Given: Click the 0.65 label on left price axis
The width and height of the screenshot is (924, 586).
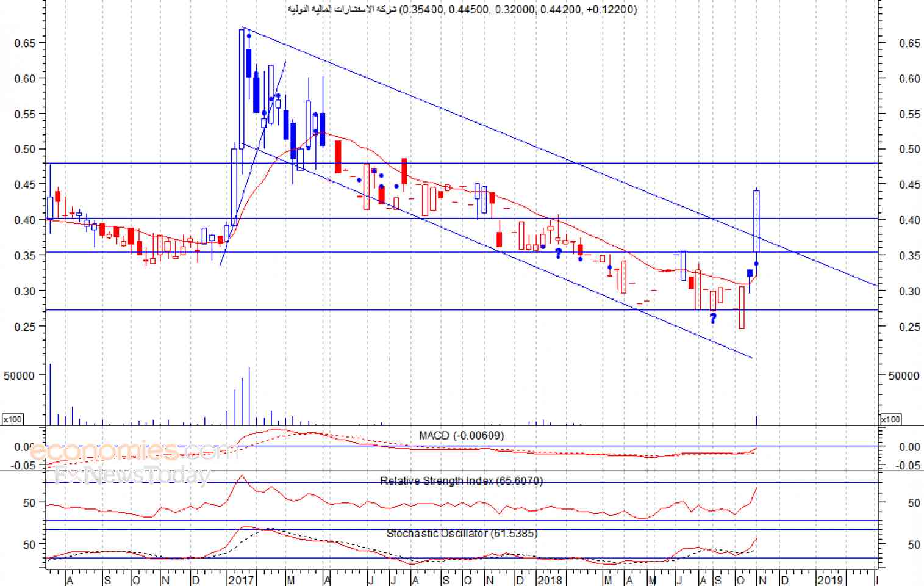Looking at the screenshot, I should [x=25, y=43].
